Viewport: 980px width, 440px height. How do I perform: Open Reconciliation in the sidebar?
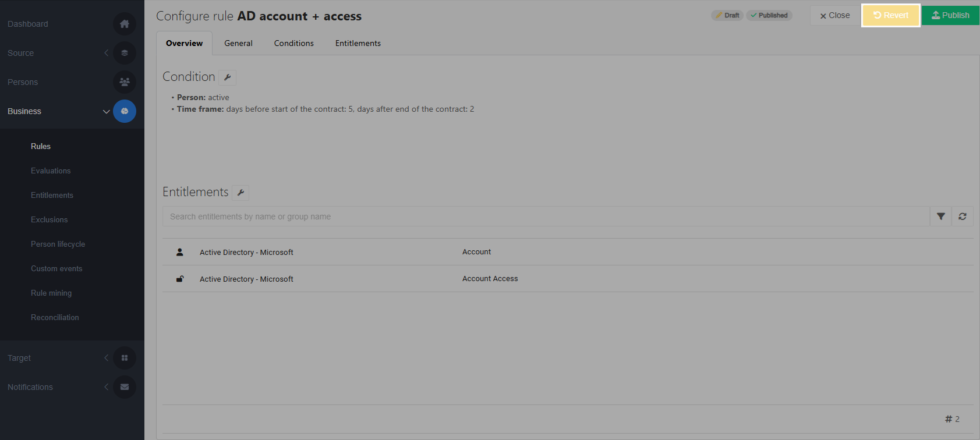[55, 317]
